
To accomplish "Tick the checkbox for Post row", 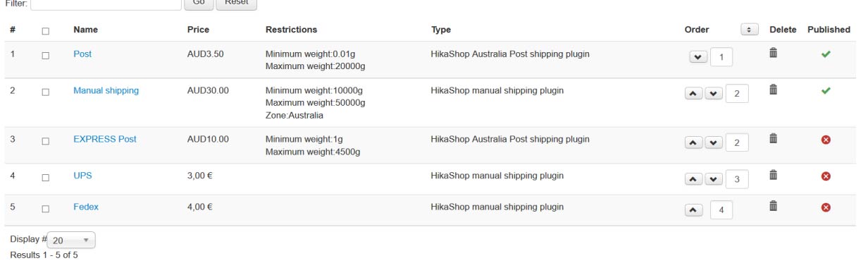I will [x=46, y=54].
